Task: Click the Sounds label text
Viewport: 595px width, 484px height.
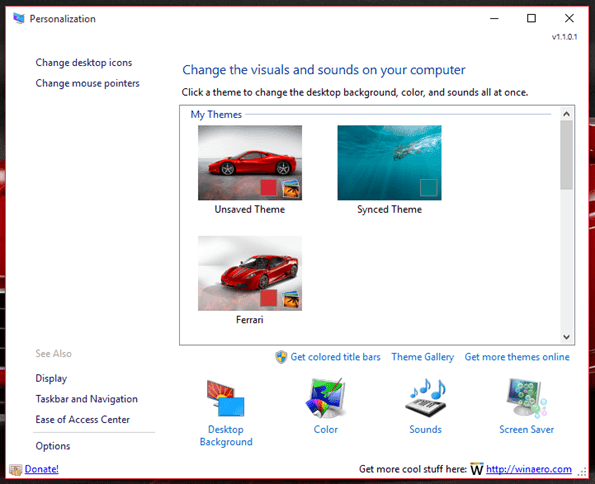Action: tap(425, 430)
